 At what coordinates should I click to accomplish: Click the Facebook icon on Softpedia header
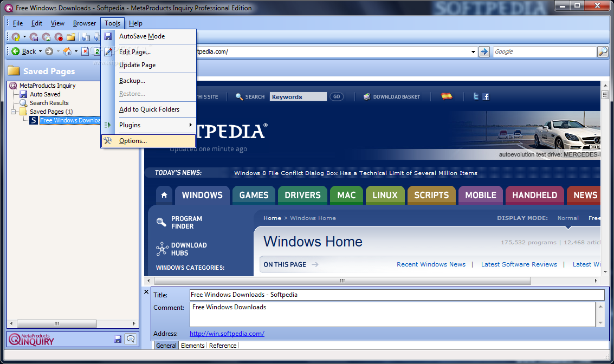point(486,96)
